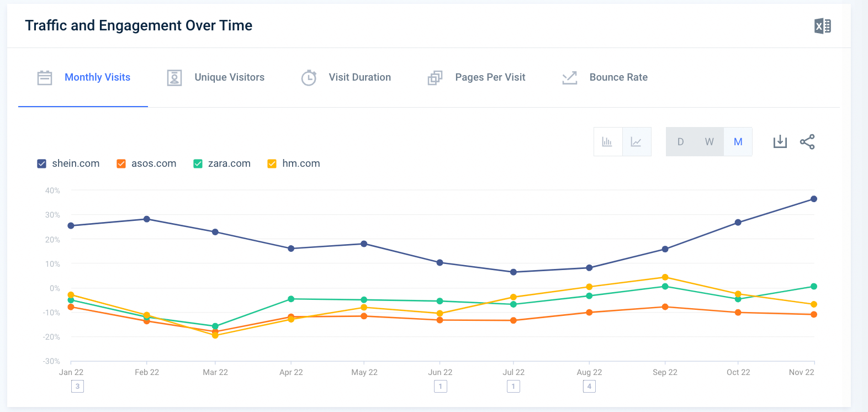Click the Traffic and Engagement Over Time title
The width and height of the screenshot is (868, 412).
139,25
